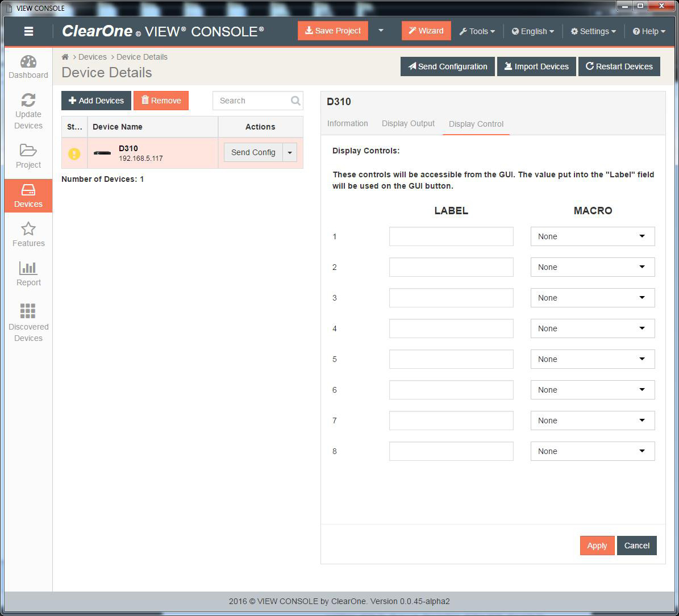This screenshot has height=616, width=679.
Task: Click the Save Project button
Action: pyautogui.click(x=332, y=31)
